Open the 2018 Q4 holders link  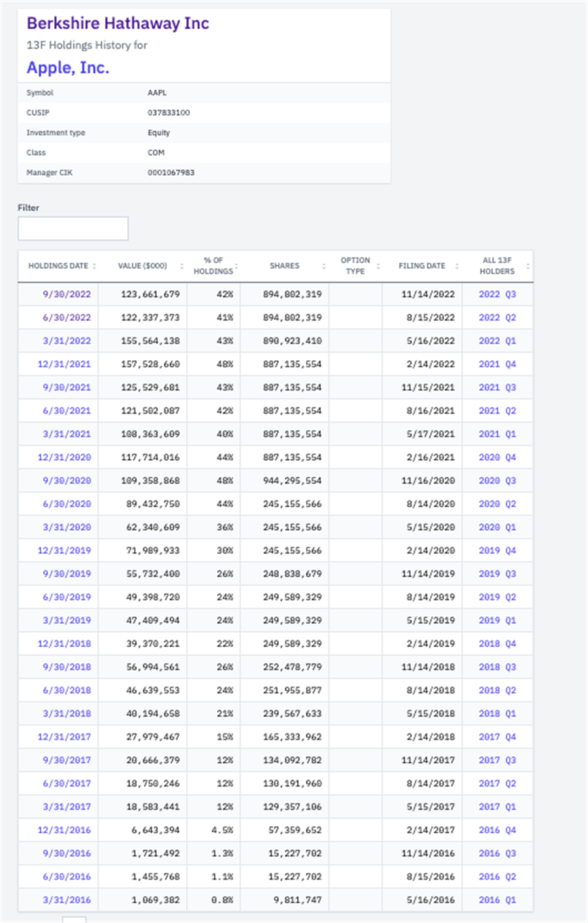497,644
